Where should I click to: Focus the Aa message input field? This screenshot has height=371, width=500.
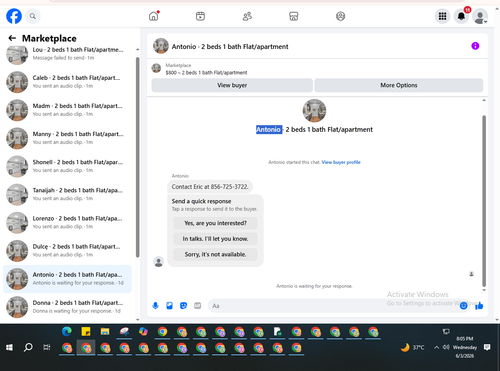coord(332,306)
